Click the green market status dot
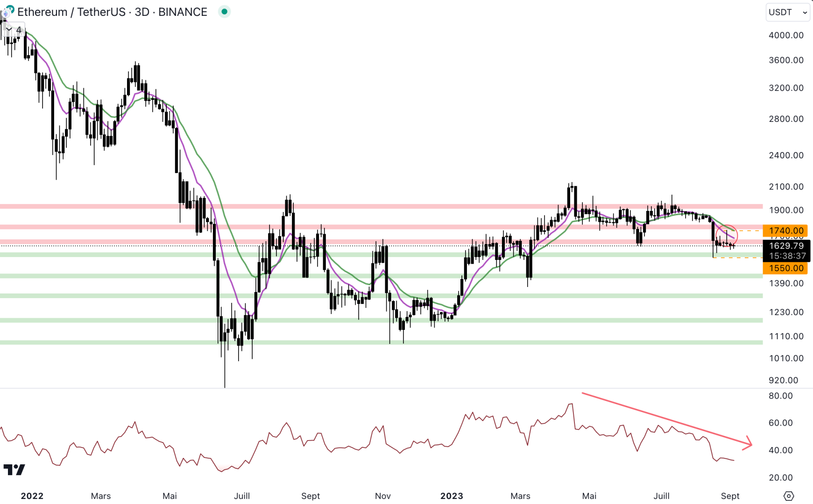This screenshot has height=504, width=813. click(224, 12)
